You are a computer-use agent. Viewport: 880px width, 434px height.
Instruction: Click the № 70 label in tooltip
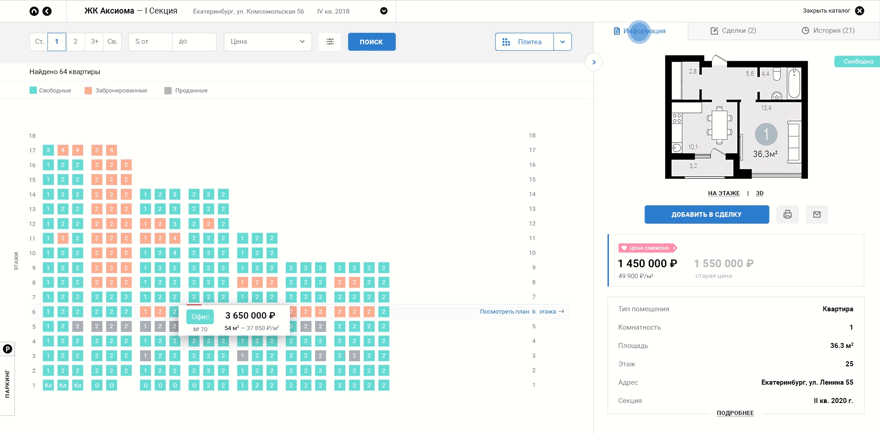point(200,330)
